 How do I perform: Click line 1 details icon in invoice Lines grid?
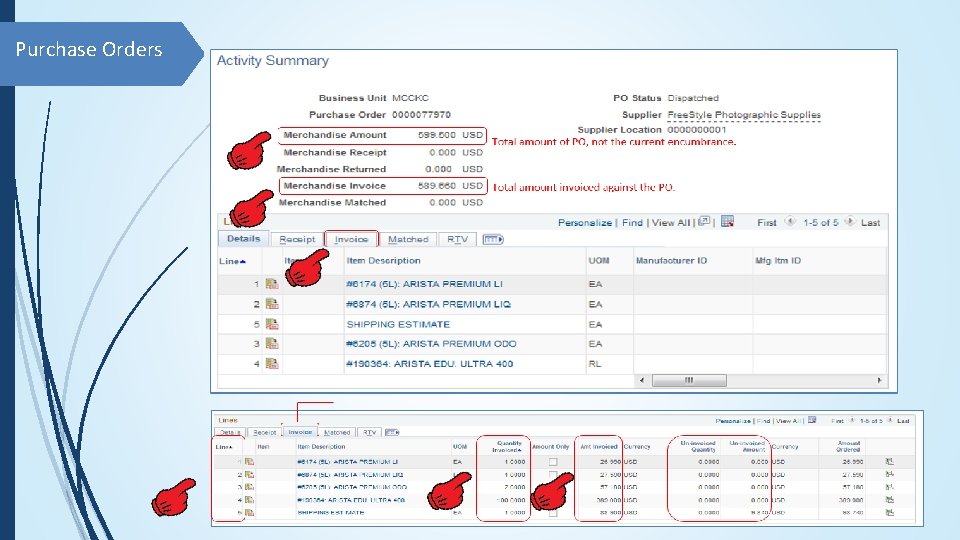[x=249, y=462]
